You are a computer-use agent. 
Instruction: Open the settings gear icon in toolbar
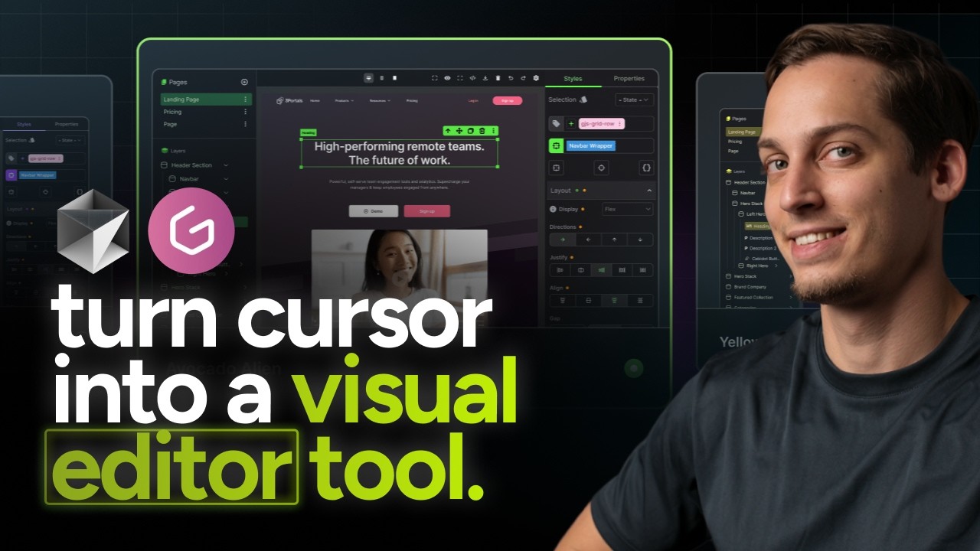point(536,78)
